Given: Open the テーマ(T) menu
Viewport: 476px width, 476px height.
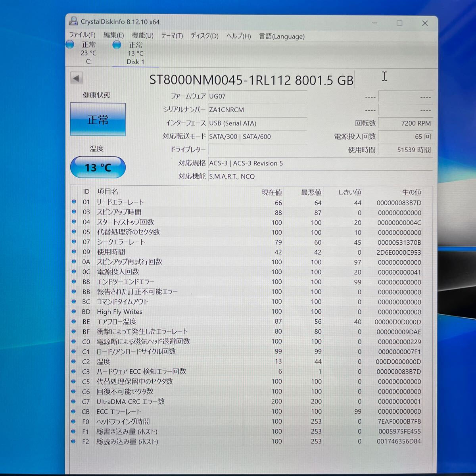Looking at the screenshot, I should click(172, 36).
